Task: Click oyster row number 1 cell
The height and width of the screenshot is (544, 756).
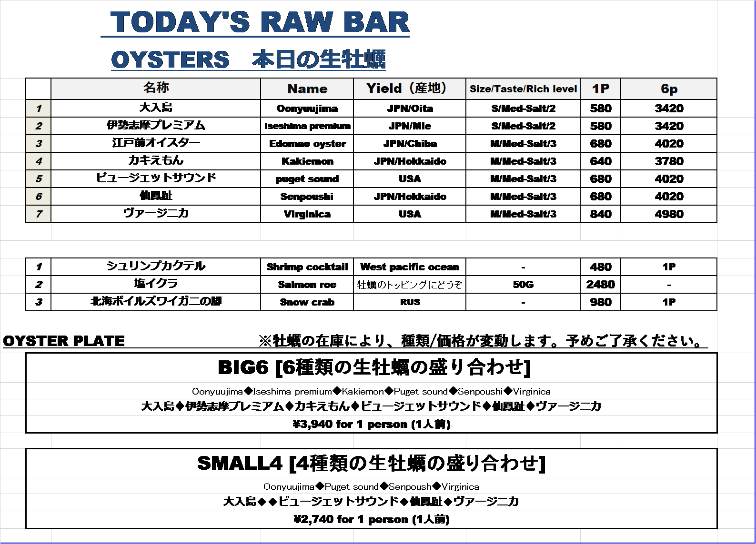Action: [x=39, y=109]
